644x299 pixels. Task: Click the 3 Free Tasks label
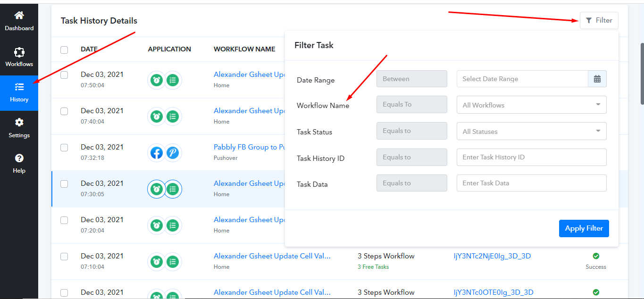tap(373, 267)
